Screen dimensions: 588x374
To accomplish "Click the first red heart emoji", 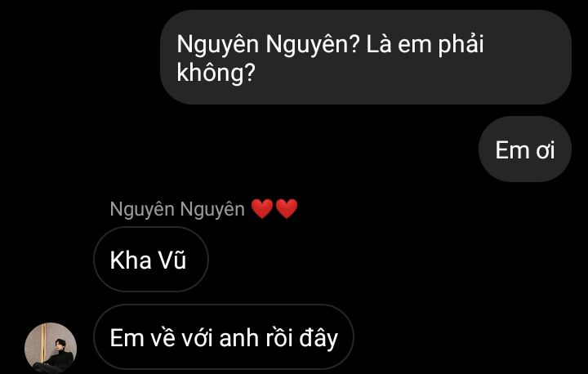I will pos(262,209).
